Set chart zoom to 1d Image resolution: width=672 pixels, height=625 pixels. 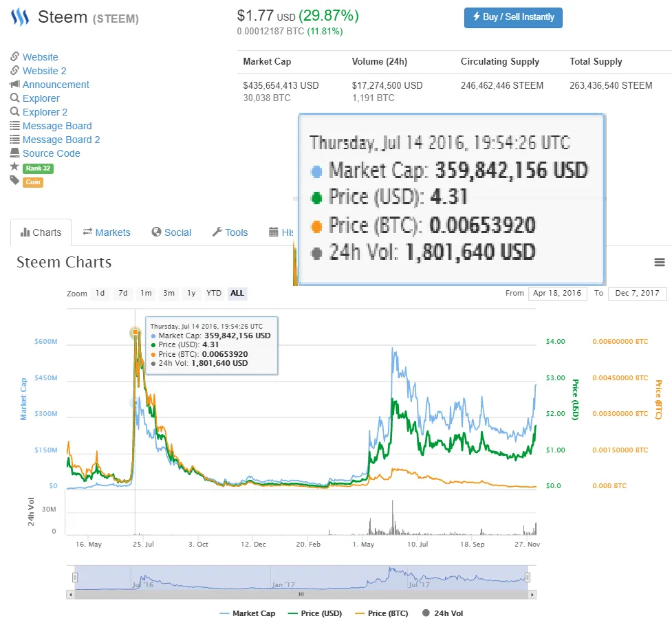(x=100, y=294)
